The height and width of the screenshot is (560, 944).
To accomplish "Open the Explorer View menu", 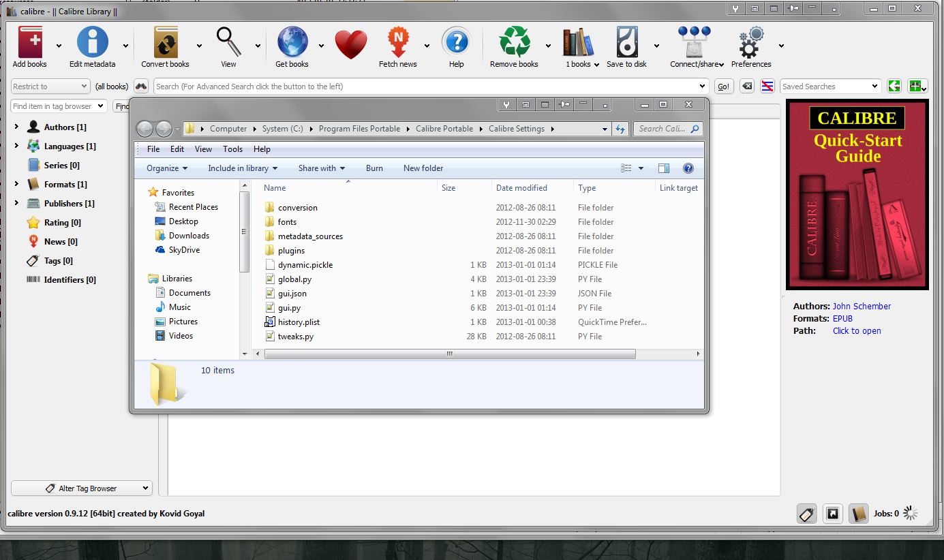I will (203, 149).
